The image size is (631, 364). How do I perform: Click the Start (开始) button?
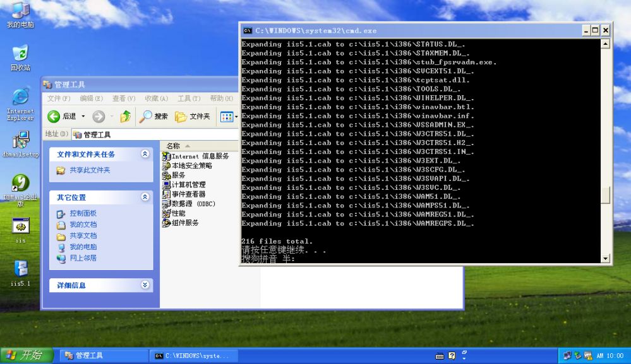[x=27, y=355]
